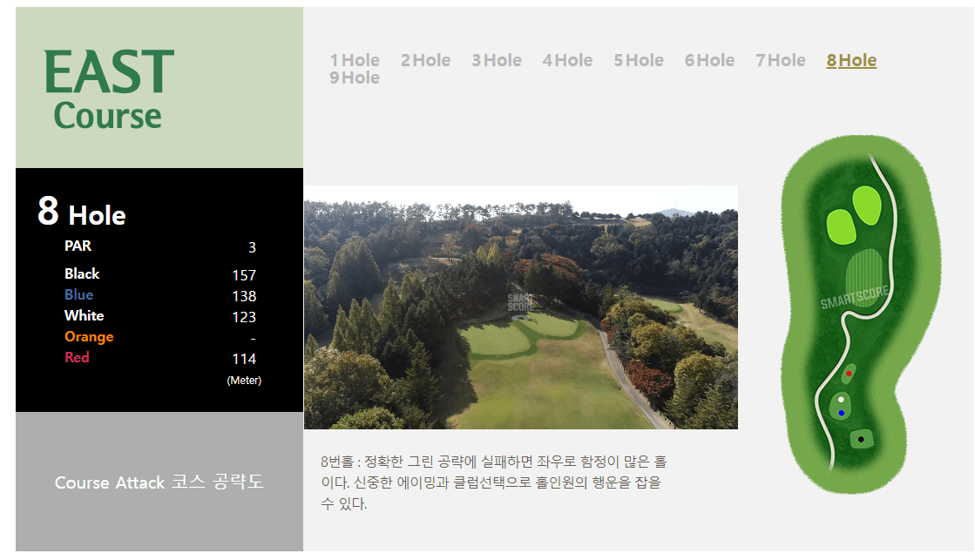Image resolution: width=975 pixels, height=560 pixels.
Task: Go to the 5 Hole layout
Action: click(x=638, y=60)
